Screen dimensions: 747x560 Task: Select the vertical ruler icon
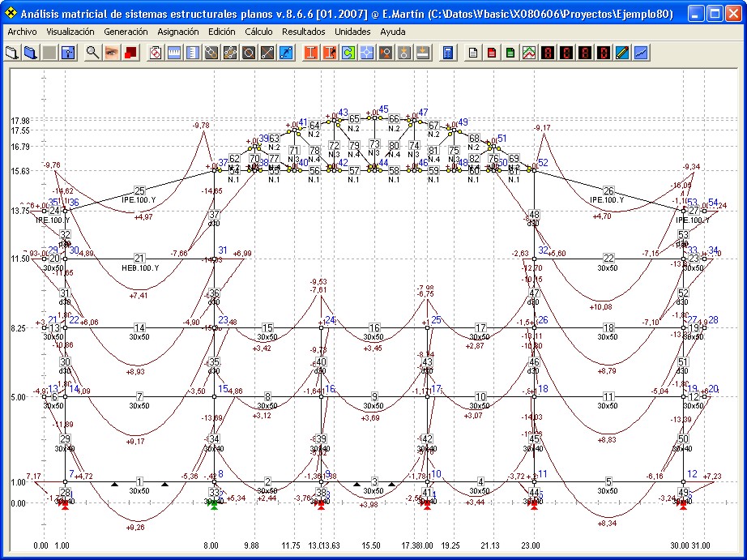click(x=192, y=53)
